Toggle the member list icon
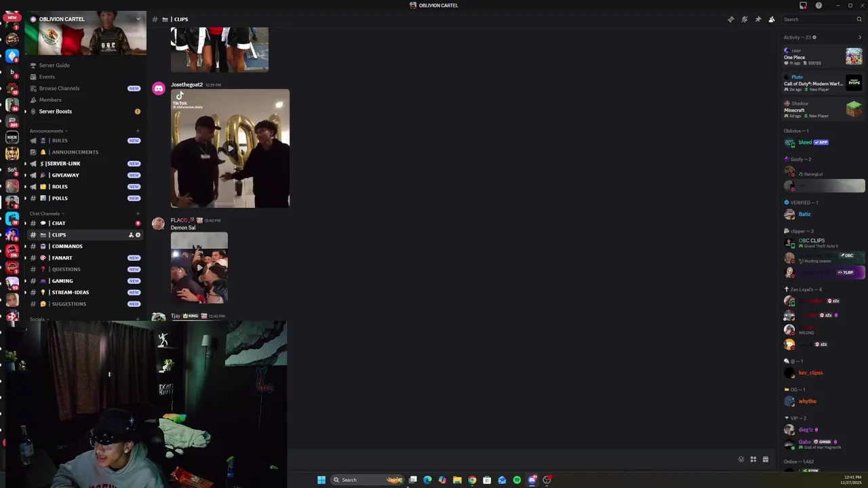The height and width of the screenshot is (488, 868). [771, 19]
